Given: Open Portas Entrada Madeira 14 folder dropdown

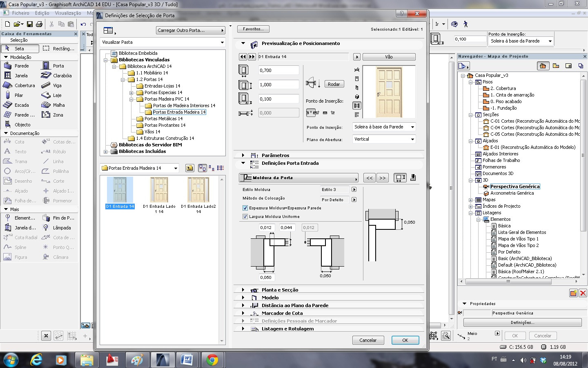Looking at the screenshot, I should click(140, 168).
